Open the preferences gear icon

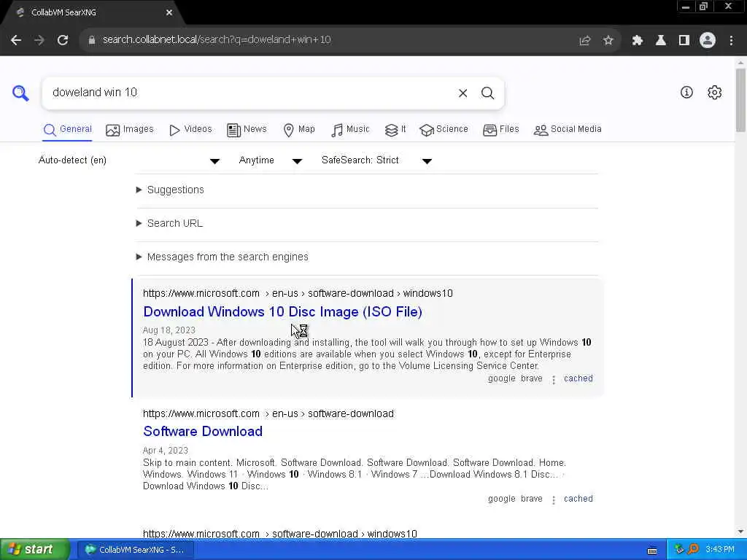pyautogui.click(x=714, y=93)
